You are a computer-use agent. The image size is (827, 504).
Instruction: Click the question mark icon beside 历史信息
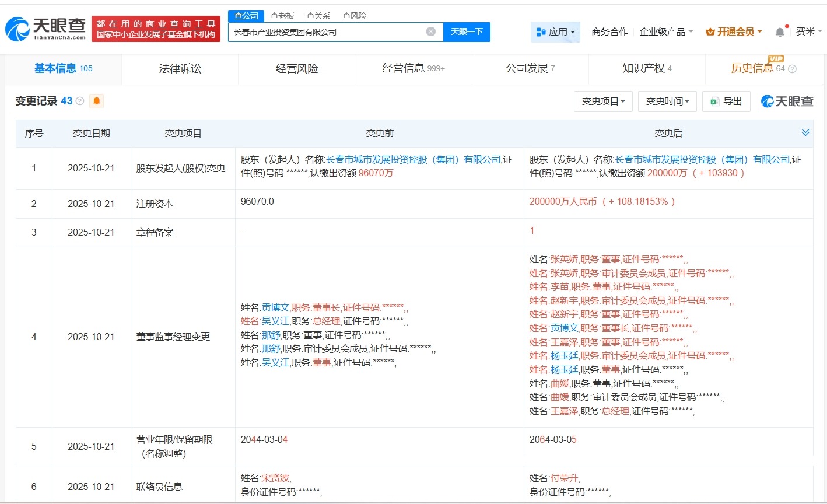[791, 68]
